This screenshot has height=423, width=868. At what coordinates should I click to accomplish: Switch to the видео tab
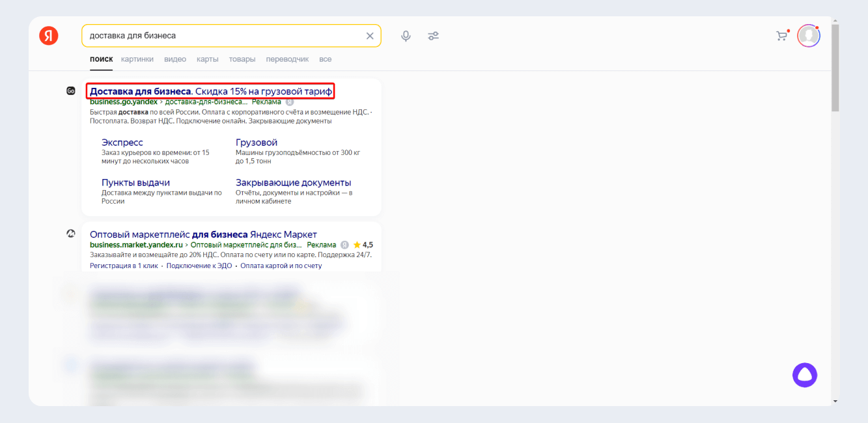pos(175,59)
